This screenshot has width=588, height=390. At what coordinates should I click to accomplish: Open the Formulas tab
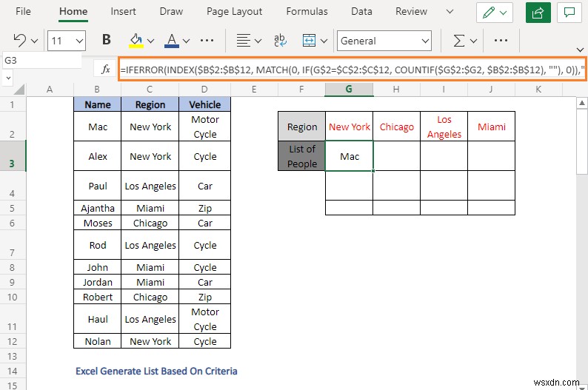point(307,11)
